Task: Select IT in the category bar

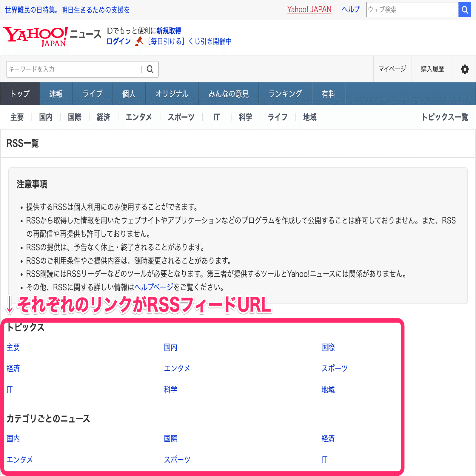Action: coord(217,117)
